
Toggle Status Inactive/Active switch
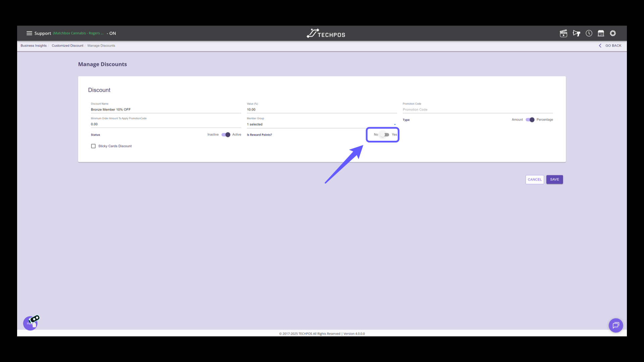226,135
